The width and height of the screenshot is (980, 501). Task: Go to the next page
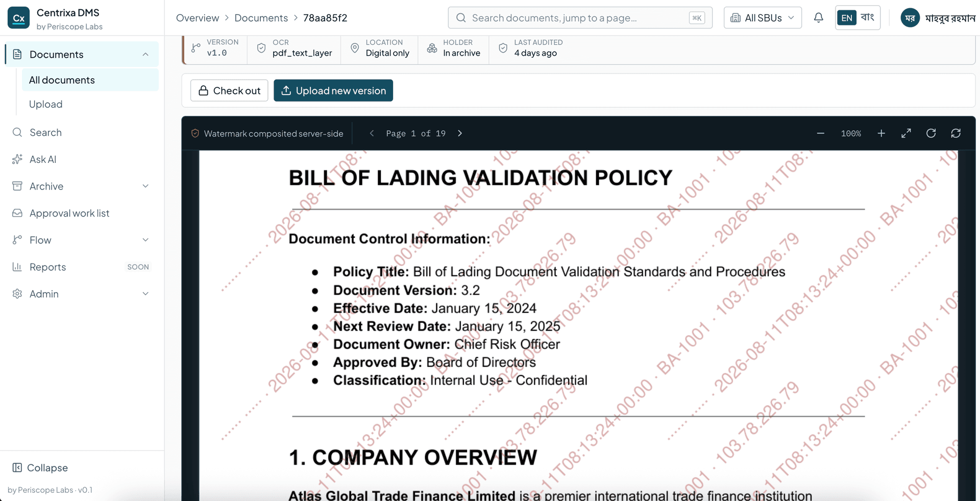460,133
